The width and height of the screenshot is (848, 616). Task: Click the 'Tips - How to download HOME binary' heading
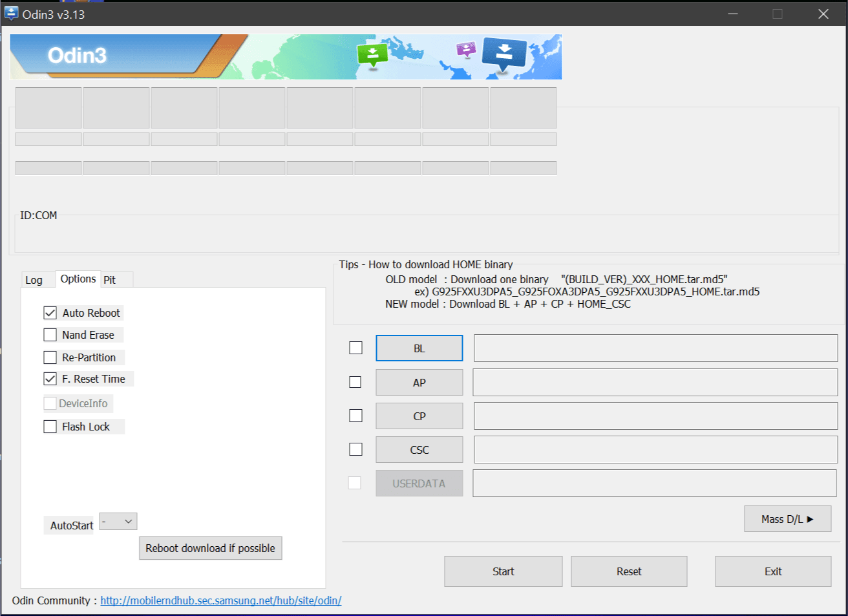tap(426, 264)
